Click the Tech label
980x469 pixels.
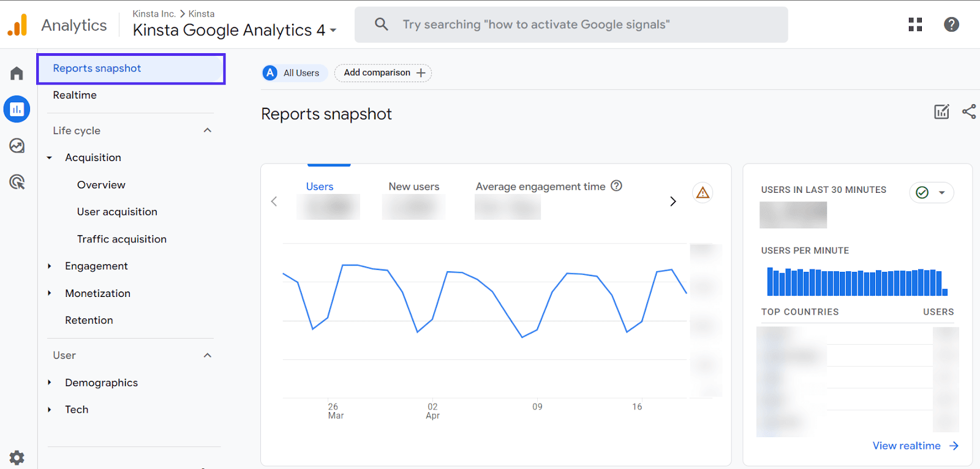tap(77, 410)
